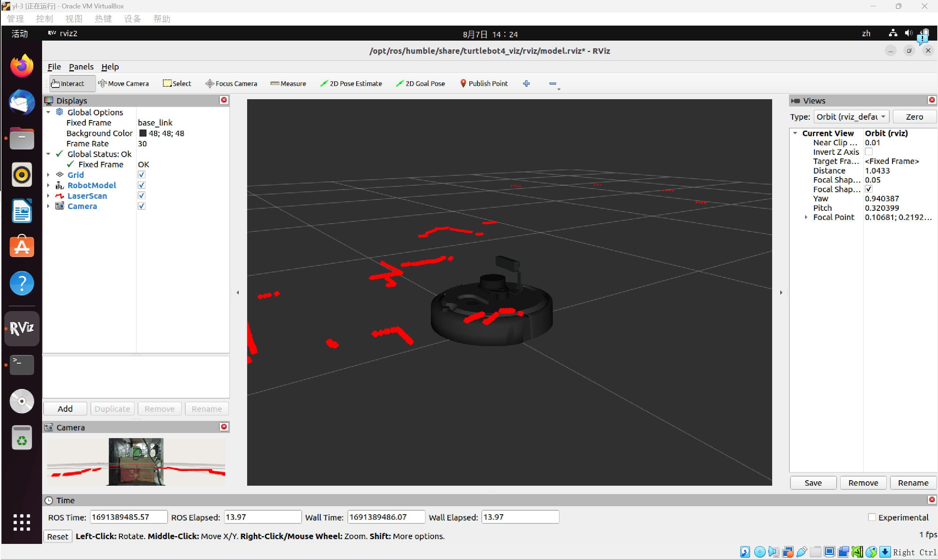Switch to RViz in the dock
The width and height of the screenshot is (938, 560).
(22, 329)
